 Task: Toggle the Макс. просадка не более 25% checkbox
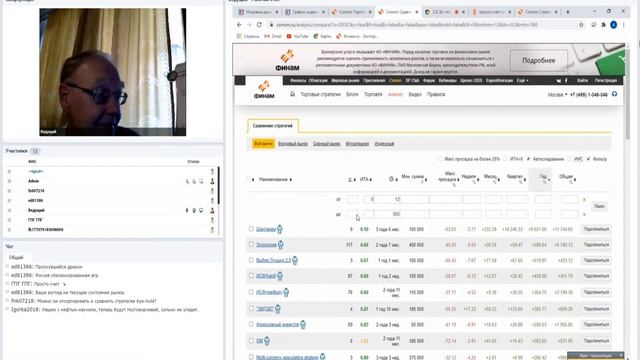[x=440, y=159]
